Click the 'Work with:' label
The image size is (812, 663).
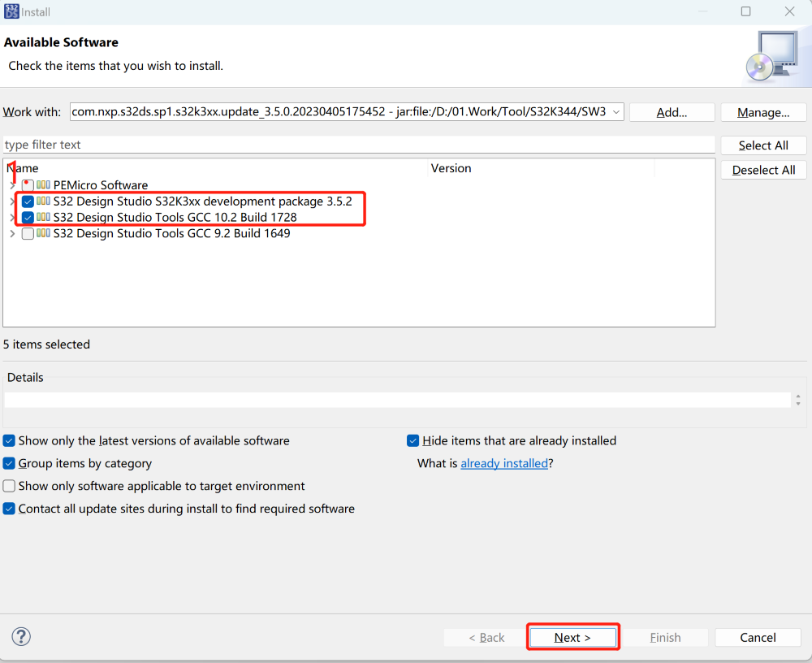(32, 112)
